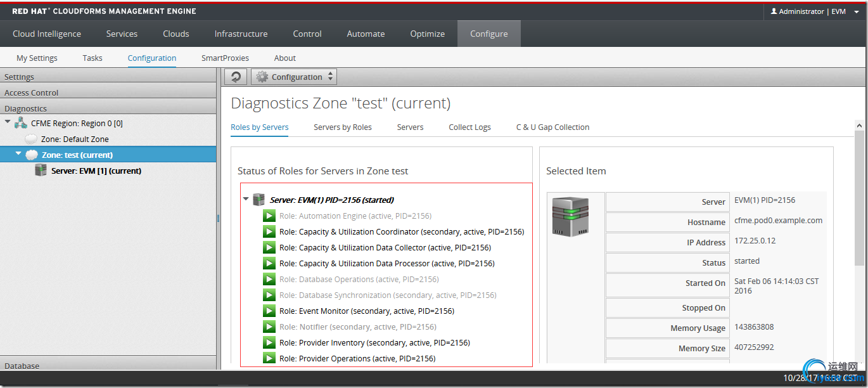This screenshot has height=388, width=868.
Task: Open the Clouds menu
Action: (x=176, y=34)
